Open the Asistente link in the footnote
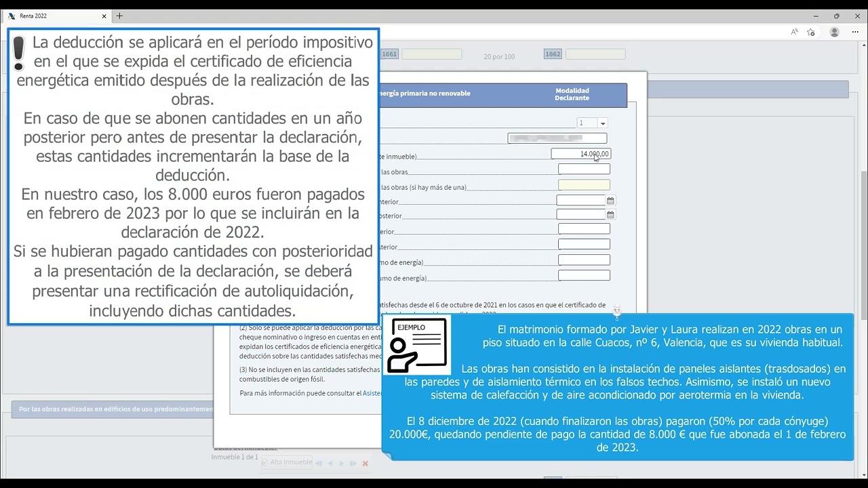The width and height of the screenshot is (868, 488). pyautogui.click(x=372, y=393)
